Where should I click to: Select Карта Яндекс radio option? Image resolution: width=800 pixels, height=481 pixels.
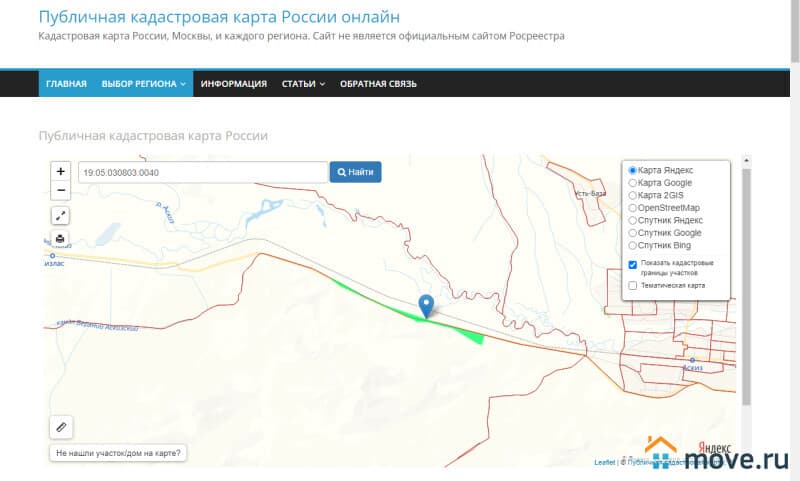tap(632, 170)
